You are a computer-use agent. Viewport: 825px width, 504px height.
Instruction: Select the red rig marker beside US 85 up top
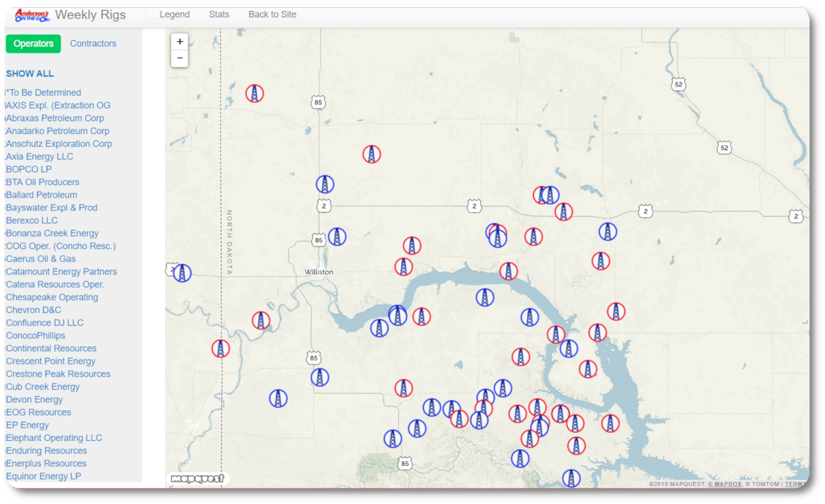[255, 94]
